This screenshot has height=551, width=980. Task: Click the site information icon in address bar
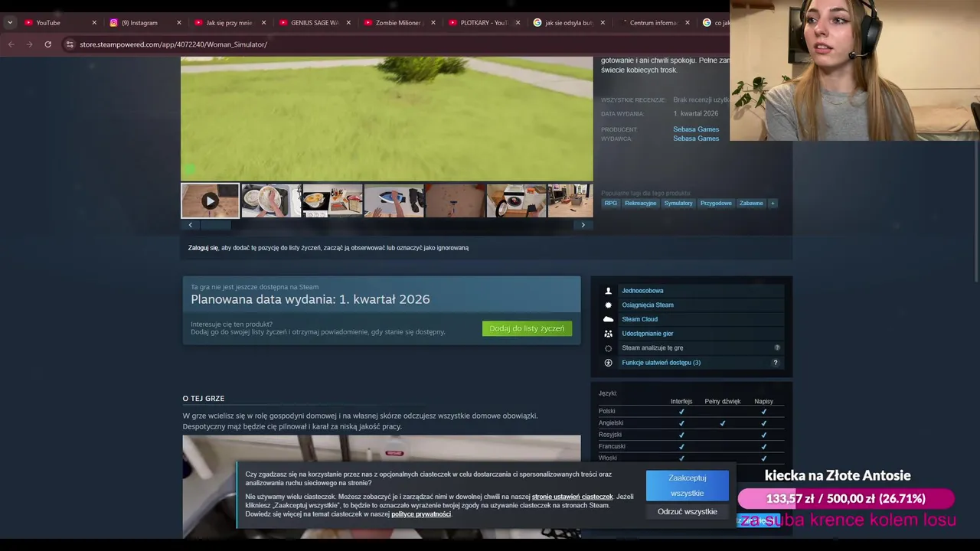(x=70, y=44)
